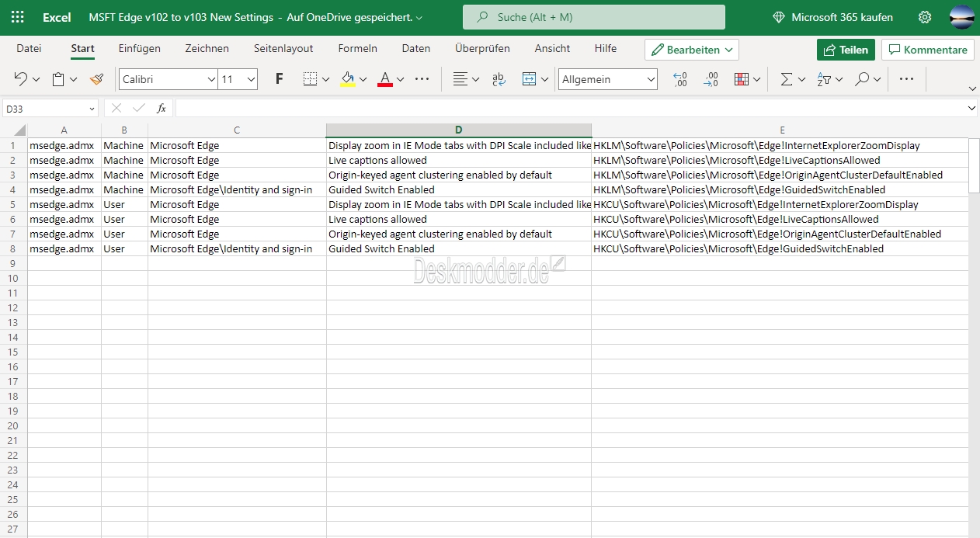The height and width of the screenshot is (538, 980).
Task: Open Sort and Filter icon
Action: tap(825, 79)
